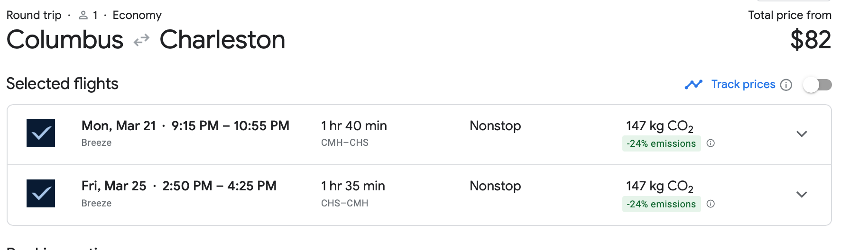Image resolution: width=868 pixels, height=250 pixels.
Task: Click the -24% emissions badge on the Mar 25 flight
Action: coord(661,204)
